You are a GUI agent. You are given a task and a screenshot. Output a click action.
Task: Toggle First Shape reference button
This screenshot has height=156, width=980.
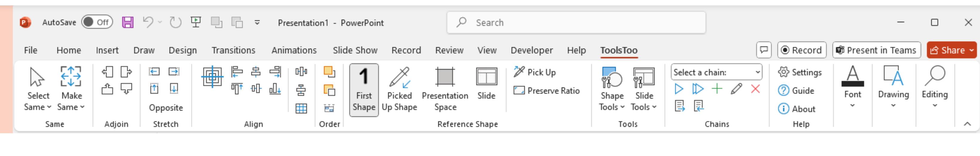364,90
